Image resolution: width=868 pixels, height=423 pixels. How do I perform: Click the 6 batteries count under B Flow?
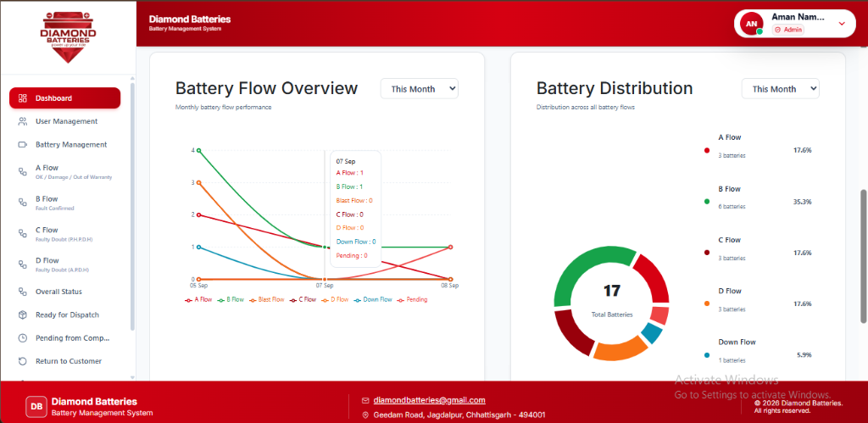[732, 207]
